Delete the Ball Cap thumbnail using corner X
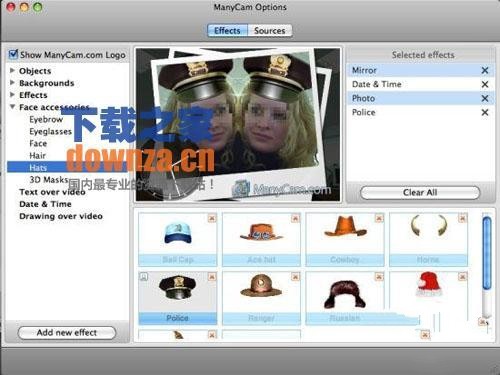 (212, 218)
